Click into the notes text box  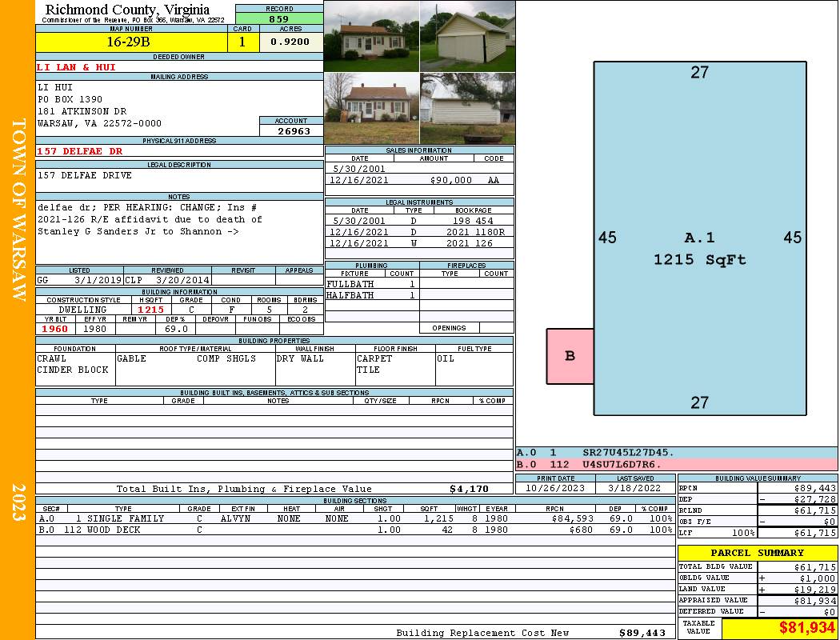tap(179, 232)
